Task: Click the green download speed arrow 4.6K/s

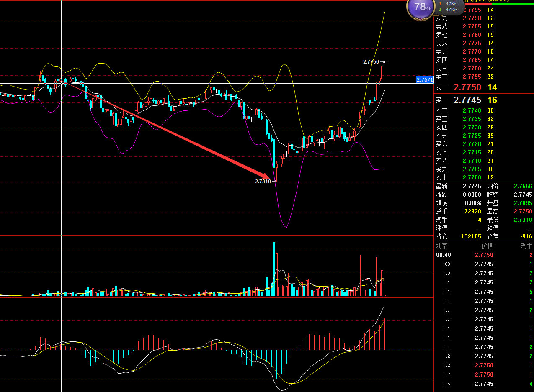Action: [440, 10]
